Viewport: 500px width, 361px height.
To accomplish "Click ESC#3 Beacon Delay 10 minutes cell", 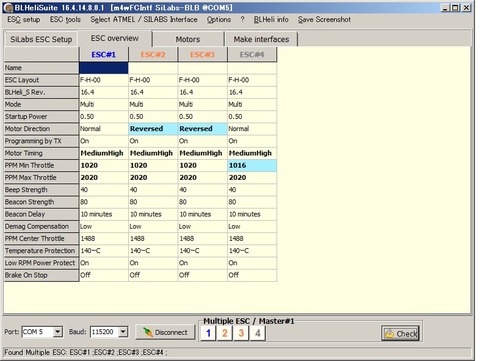I will tap(202, 214).
